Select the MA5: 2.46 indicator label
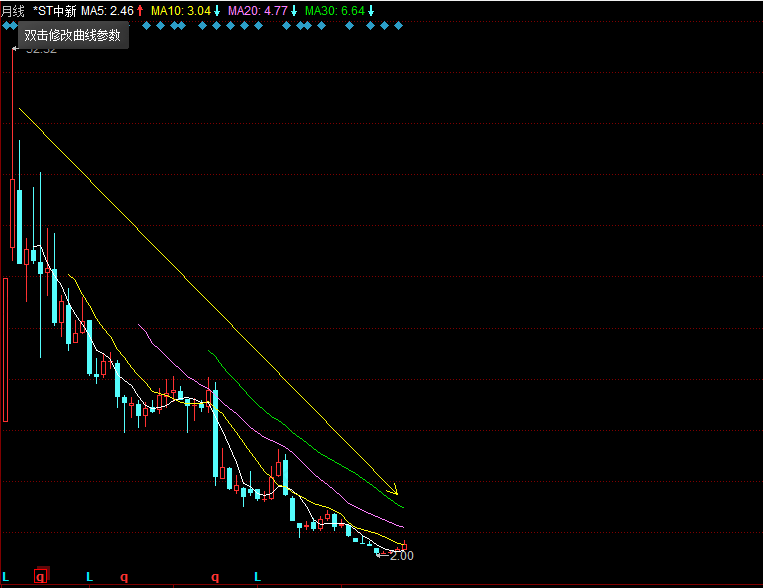Viewport: 763px width, 588px height. click(107, 11)
